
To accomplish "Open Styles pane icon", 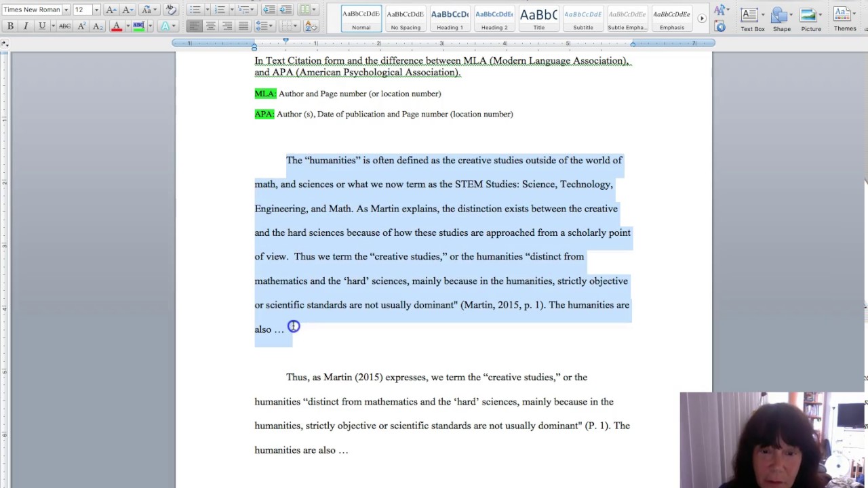I will click(720, 26).
